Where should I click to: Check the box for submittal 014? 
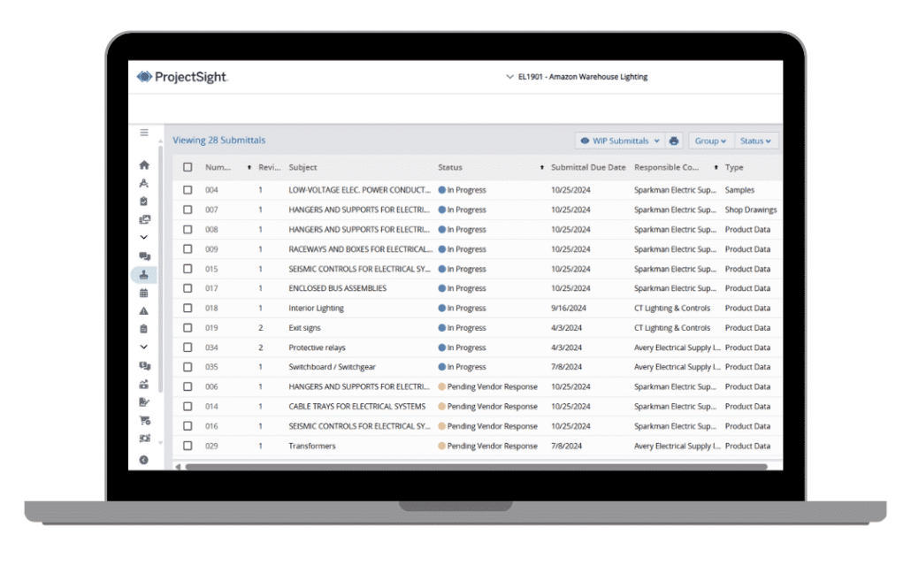[x=188, y=406]
